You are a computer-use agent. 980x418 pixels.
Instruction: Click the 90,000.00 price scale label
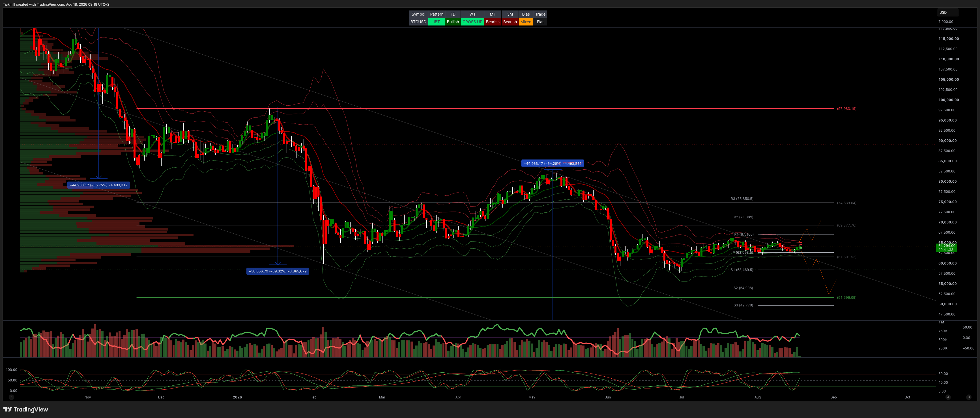tap(947, 140)
